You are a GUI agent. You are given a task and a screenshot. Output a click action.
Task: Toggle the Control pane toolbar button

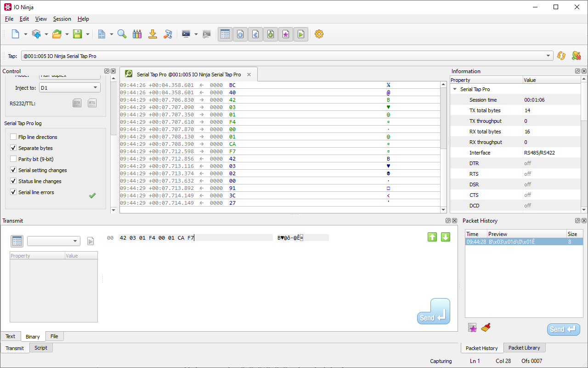[225, 34]
